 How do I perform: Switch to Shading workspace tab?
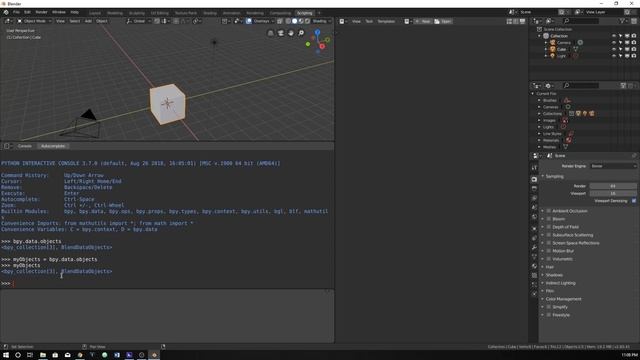(x=210, y=13)
